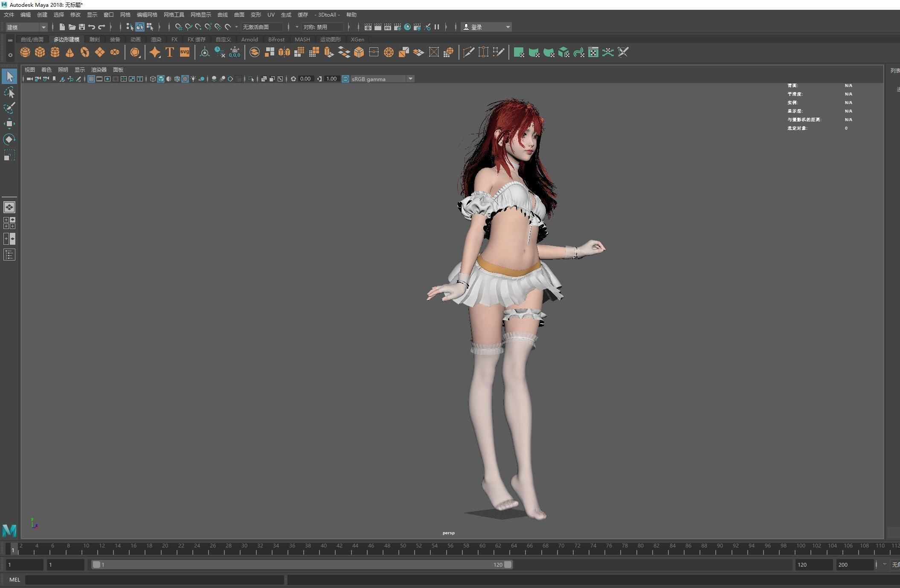Click the single-pane layout button in sidebar

tap(9, 208)
